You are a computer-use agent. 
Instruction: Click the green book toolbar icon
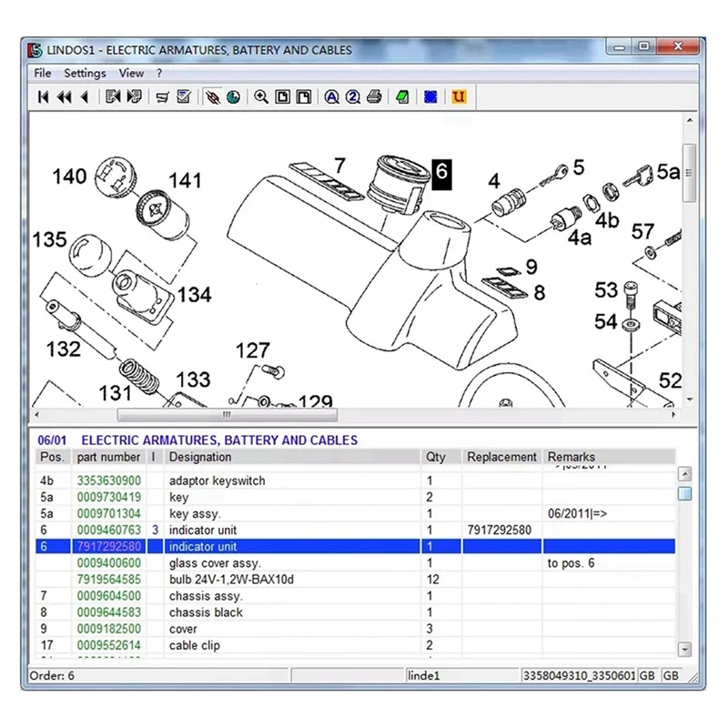pyautogui.click(x=402, y=97)
